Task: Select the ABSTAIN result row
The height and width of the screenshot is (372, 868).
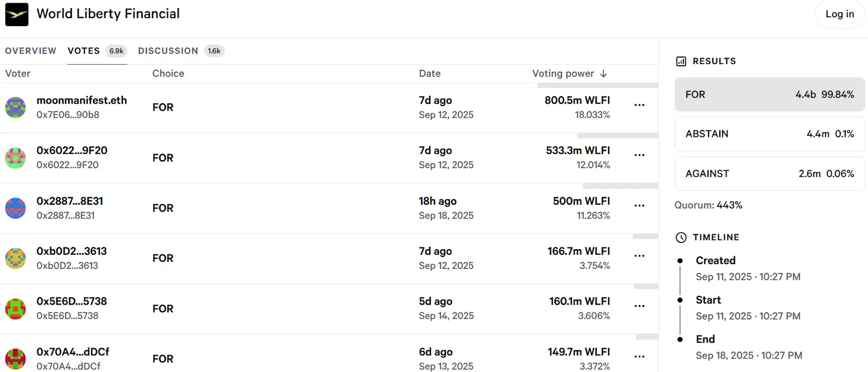Action: [769, 134]
